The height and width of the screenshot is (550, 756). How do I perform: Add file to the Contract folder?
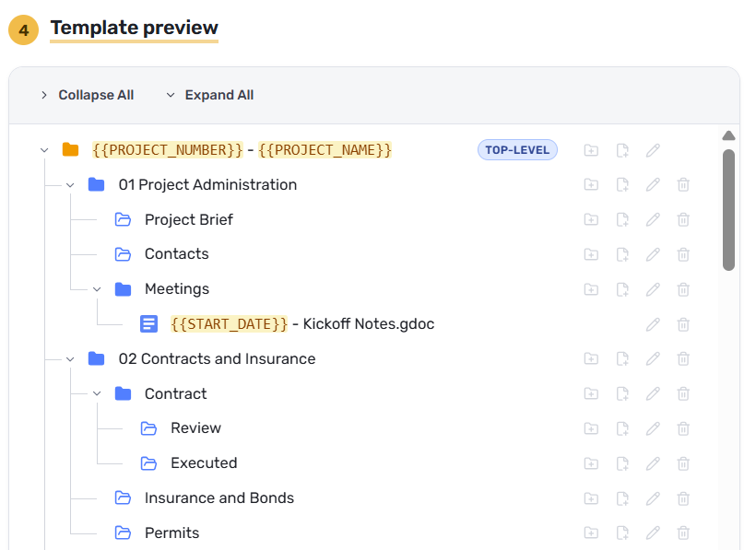[622, 394]
